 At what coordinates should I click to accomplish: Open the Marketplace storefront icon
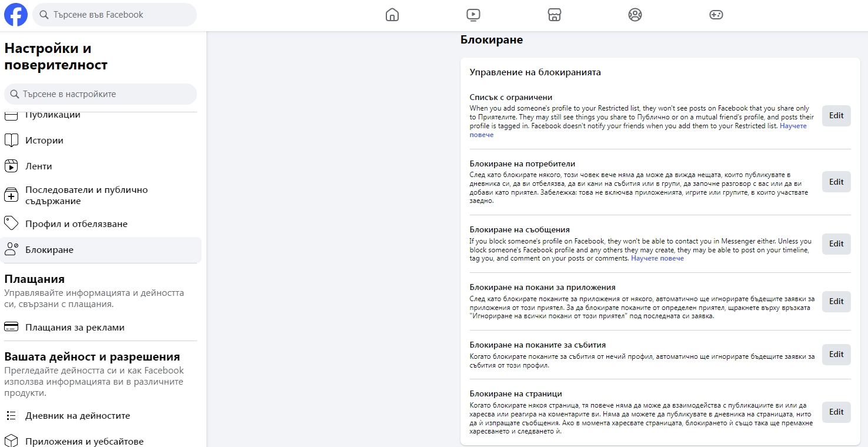554,15
